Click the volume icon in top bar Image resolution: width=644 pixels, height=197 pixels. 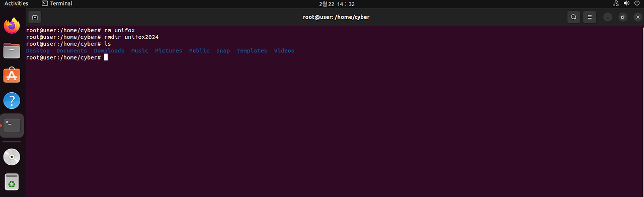(x=626, y=4)
